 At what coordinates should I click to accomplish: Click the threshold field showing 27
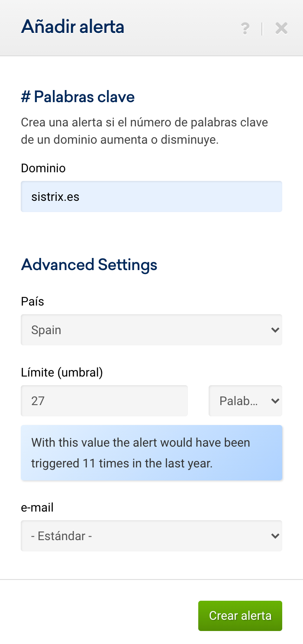click(x=104, y=401)
